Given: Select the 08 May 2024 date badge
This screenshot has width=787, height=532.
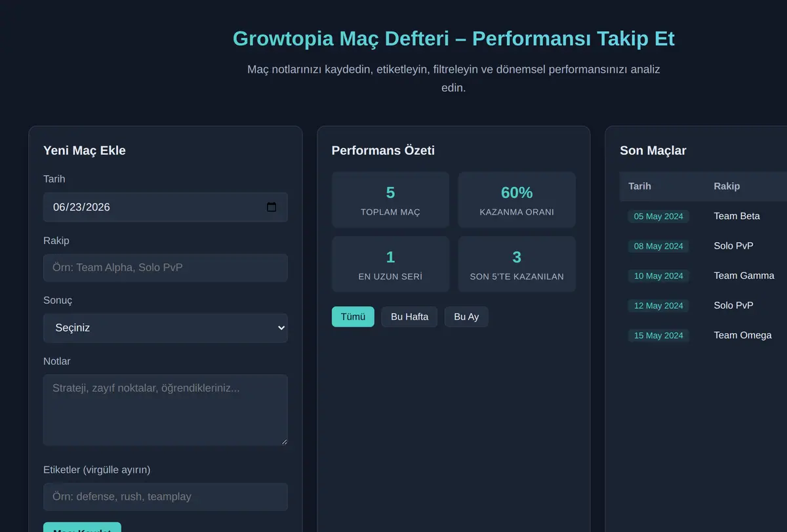Looking at the screenshot, I should pyautogui.click(x=658, y=246).
